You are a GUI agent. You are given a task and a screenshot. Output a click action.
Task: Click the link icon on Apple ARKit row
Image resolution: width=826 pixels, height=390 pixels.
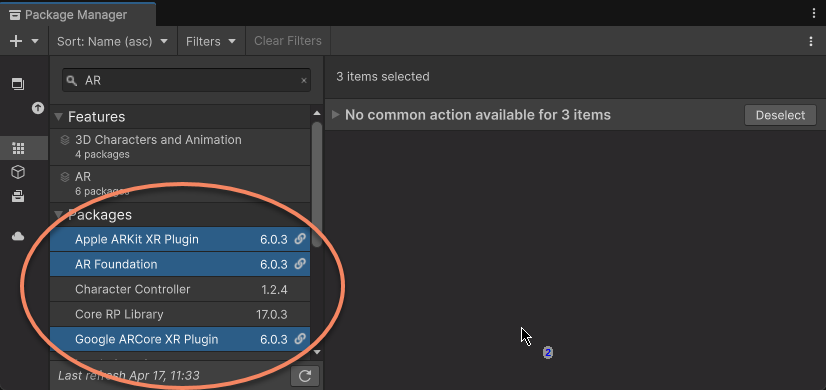[x=300, y=239]
